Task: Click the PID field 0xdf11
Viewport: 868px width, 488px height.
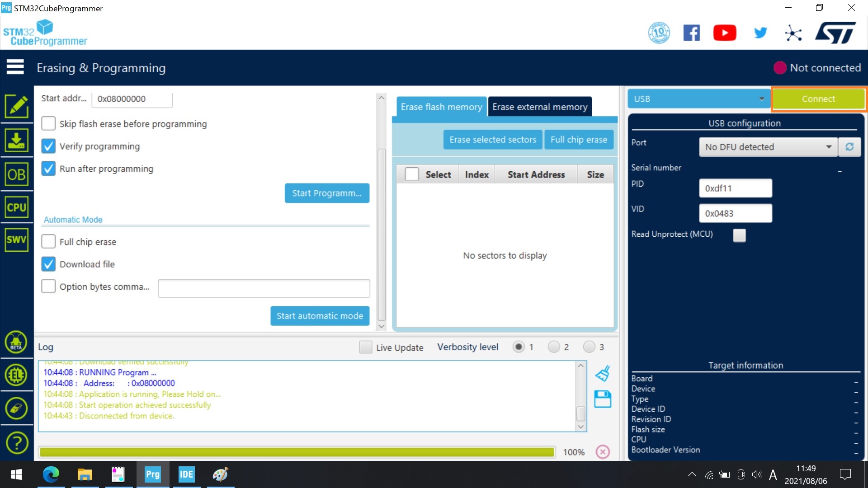Action: coord(736,188)
